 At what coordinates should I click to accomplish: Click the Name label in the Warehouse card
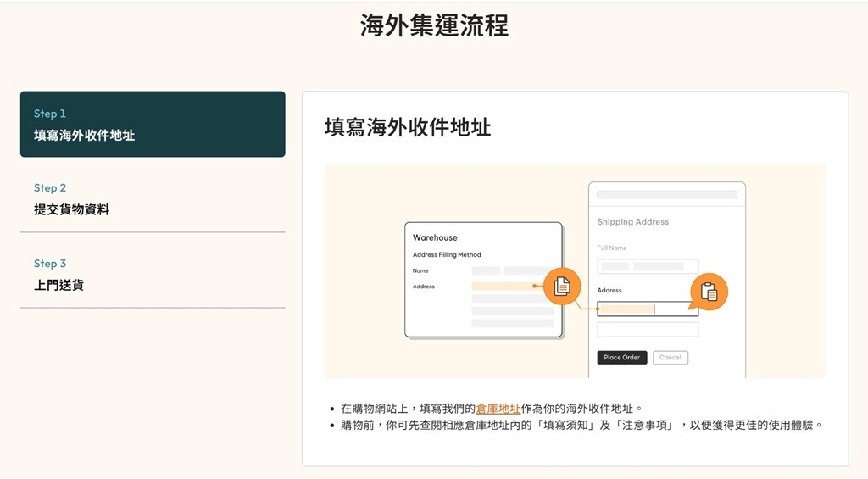(420, 270)
